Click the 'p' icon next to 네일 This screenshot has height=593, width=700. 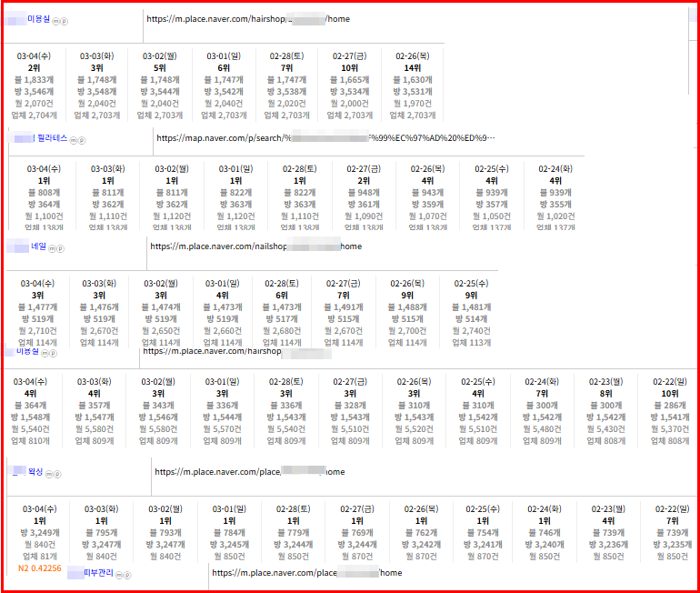(x=59, y=247)
